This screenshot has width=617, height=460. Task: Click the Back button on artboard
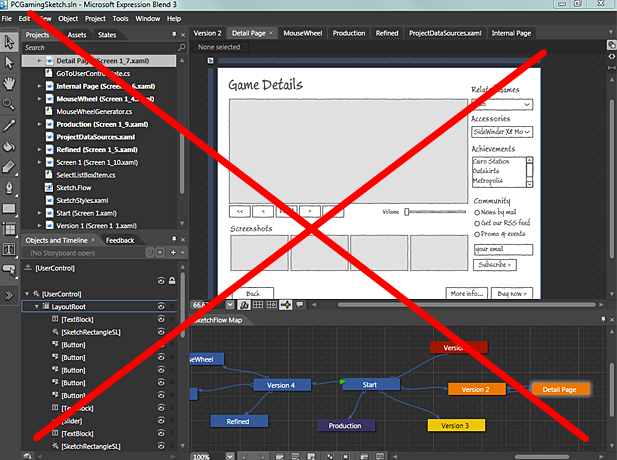click(x=253, y=294)
